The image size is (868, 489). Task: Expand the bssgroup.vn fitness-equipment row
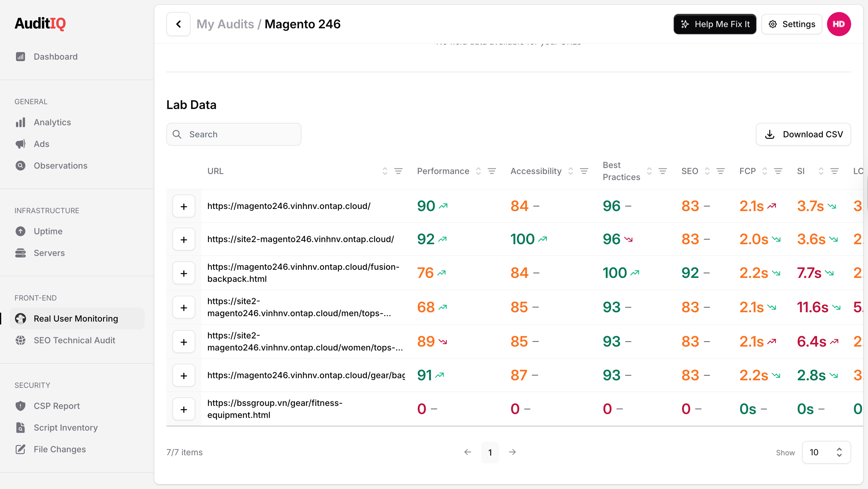coord(184,409)
